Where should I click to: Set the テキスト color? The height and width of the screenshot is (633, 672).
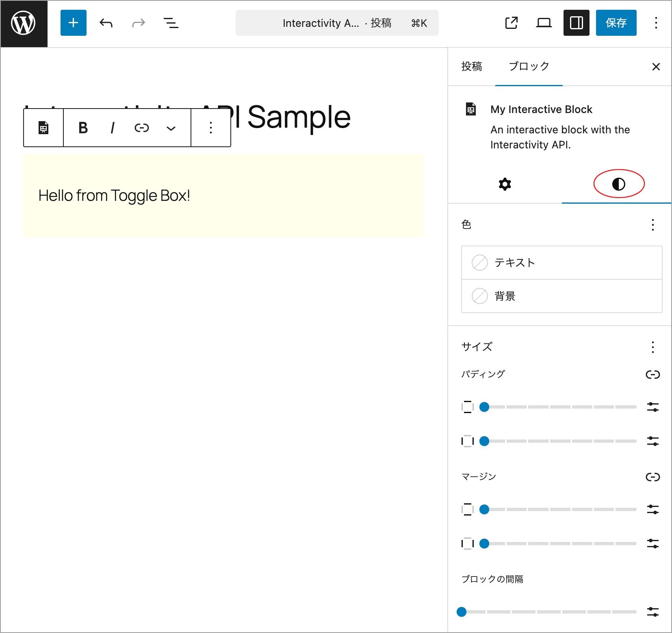[562, 263]
